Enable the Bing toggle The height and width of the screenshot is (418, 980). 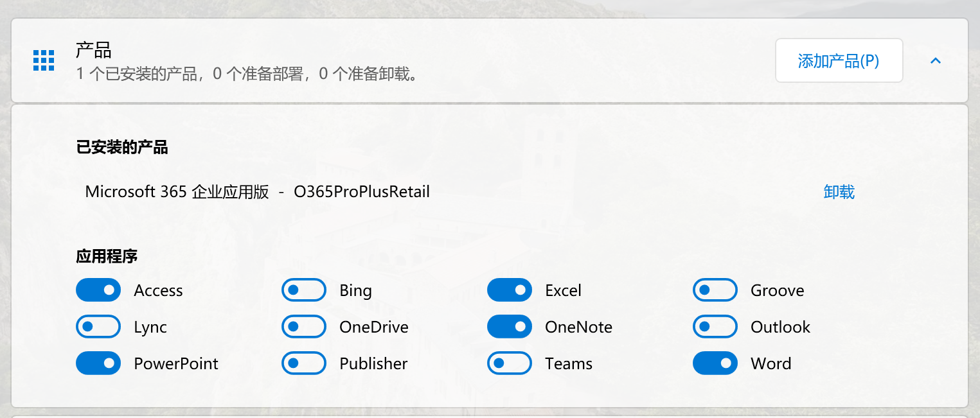pyautogui.click(x=304, y=290)
